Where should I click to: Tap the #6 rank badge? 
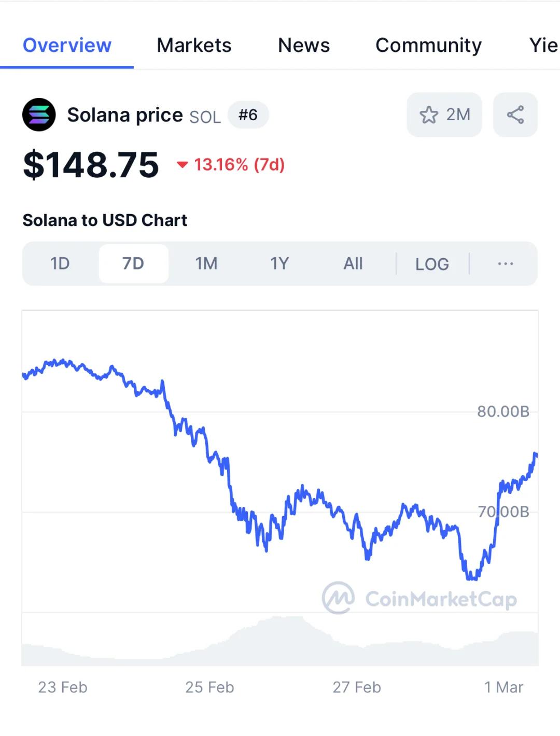[248, 115]
